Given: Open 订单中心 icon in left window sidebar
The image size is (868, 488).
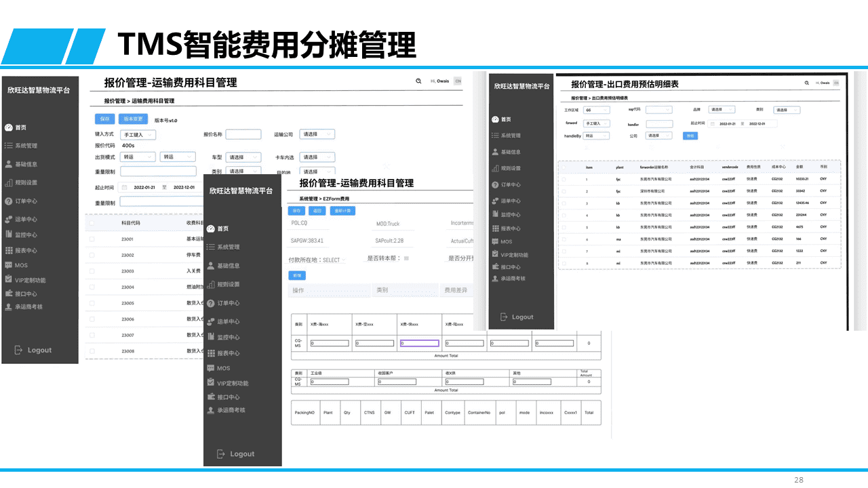Looking at the screenshot, I should [x=8, y=201].
